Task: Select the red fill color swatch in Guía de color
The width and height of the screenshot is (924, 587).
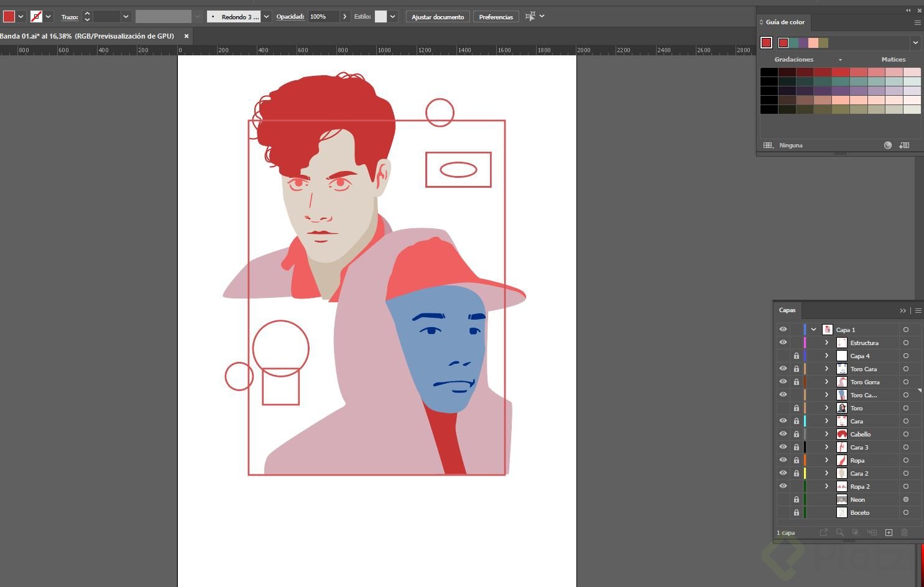Action: 767,42
